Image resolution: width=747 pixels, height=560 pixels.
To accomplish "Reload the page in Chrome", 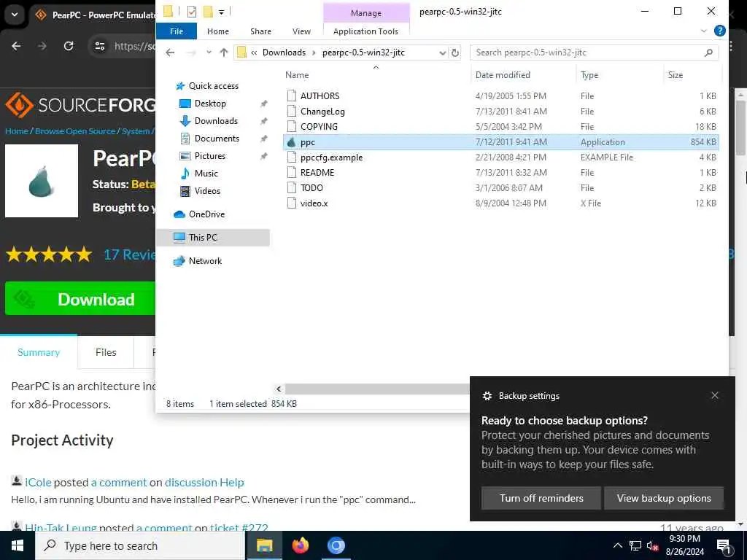I will (69, 46).
